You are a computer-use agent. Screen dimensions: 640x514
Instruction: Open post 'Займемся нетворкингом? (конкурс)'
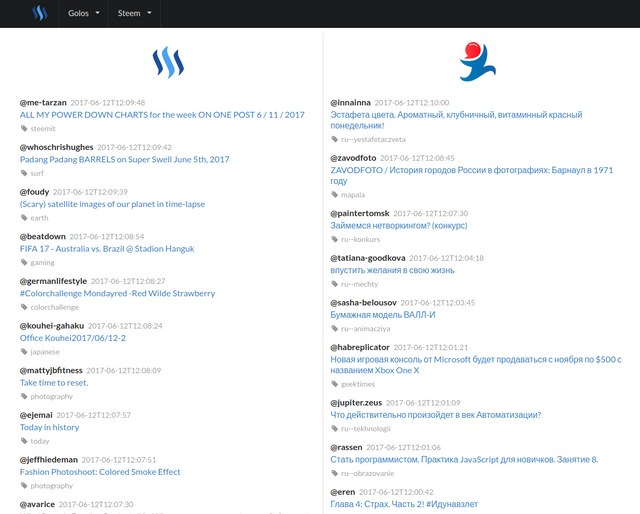pos(399,225)
